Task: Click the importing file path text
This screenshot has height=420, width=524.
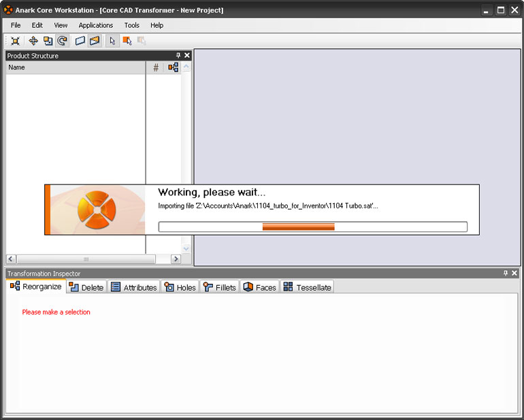Action: tap(268, 206)
